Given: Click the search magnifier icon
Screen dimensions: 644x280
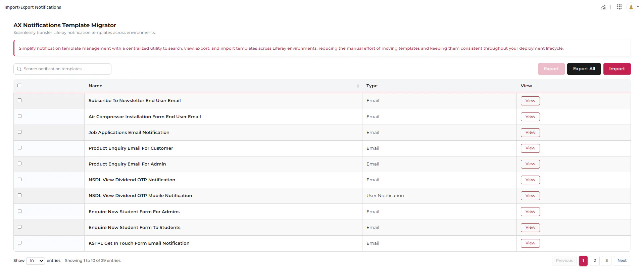Looking at the screenshot, I should [19, 69].
